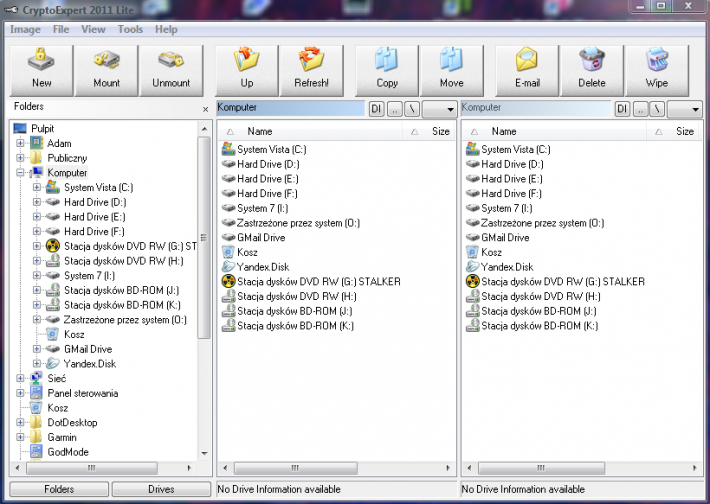Select DVD RW (G:) STALKER in middle pane
Viewport: 710px width, 504px height.
[311, 281]
